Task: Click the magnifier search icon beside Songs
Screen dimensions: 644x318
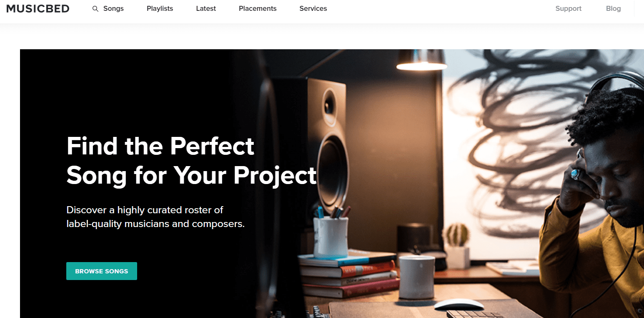Action: coord(95,9)
